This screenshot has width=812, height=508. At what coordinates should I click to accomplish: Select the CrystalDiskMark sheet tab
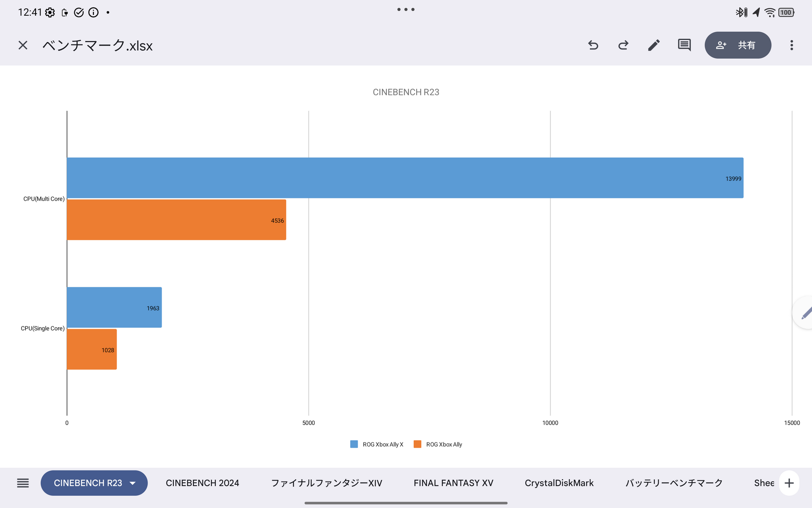click(559, 483)
